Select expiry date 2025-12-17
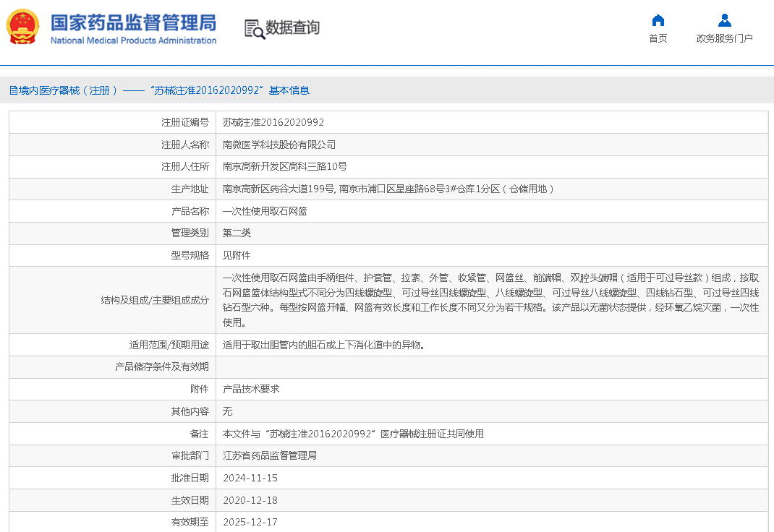The width and height of the screenshot is (774, 532). [x=250, y=522]
